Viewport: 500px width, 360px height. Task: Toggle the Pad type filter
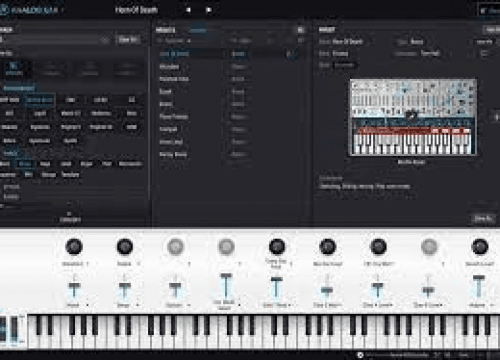(x=106, y=164)
